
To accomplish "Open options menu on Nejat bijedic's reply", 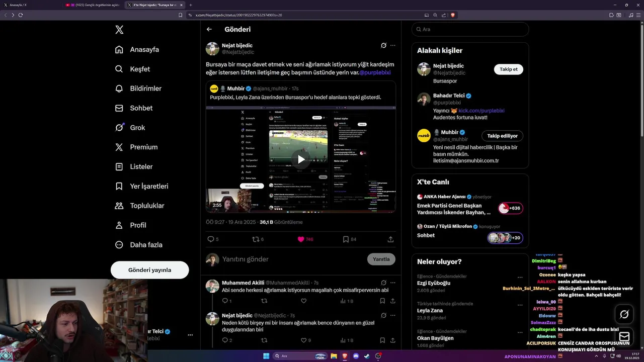I will (x=393, y=315).
